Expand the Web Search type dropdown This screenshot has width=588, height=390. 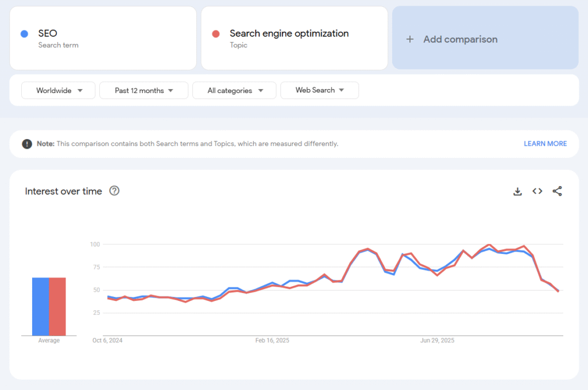(x=319, y=90)
